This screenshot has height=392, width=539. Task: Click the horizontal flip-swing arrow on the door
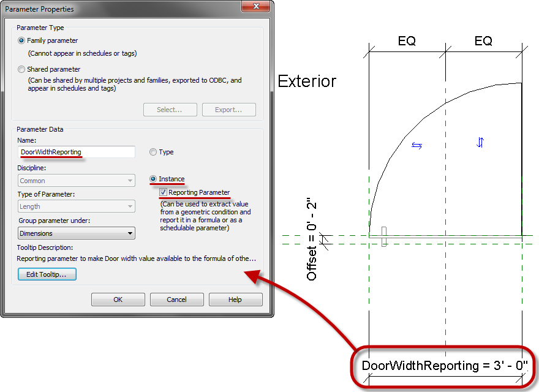(416, 145)
